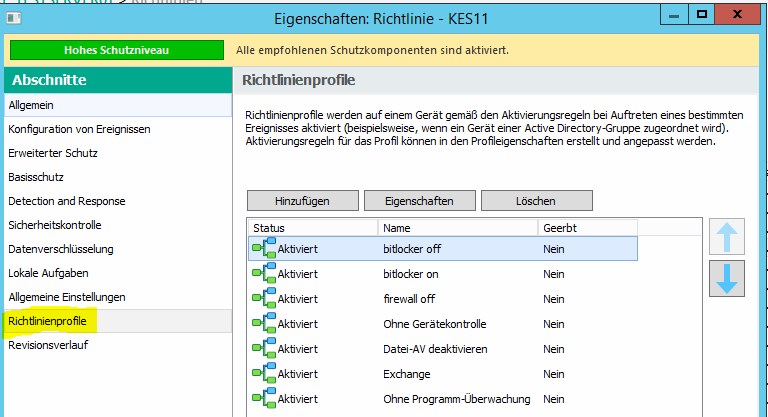The height and width of the screenshot is (417, 768).
Task: Minimize the Eigenschaften window
Action: [674, 15]
